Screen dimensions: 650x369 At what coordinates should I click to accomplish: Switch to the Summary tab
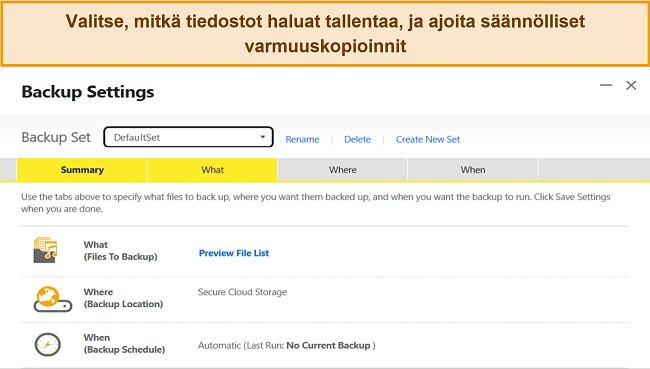point(82,170)
